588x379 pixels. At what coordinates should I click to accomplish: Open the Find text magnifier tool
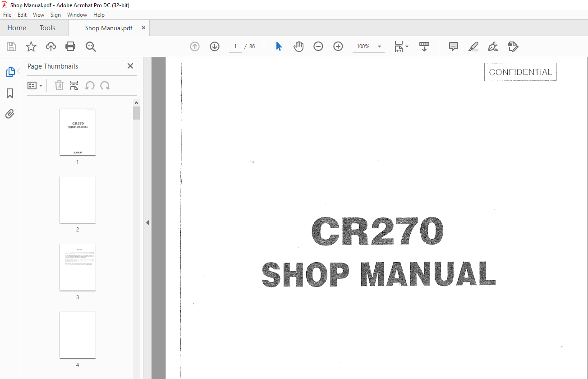point(91,46)
